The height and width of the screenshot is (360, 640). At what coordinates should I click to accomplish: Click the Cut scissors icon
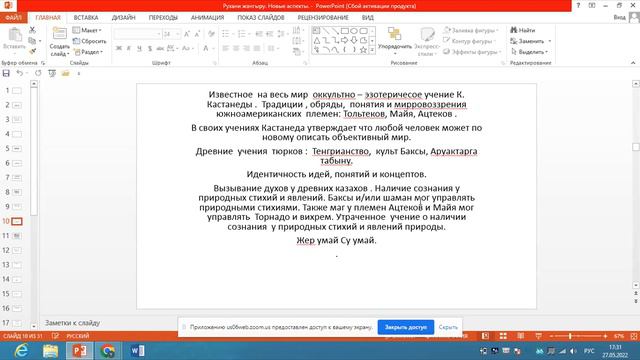32,30
